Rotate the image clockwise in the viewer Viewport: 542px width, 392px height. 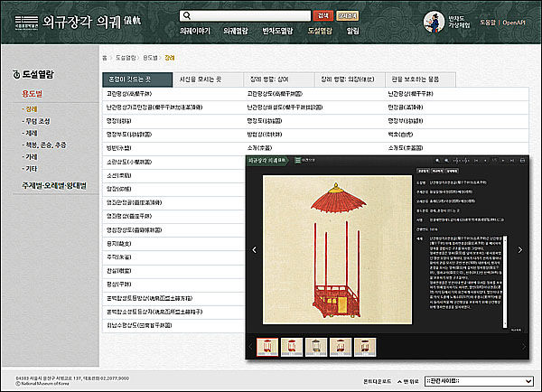tap(465, 161)
